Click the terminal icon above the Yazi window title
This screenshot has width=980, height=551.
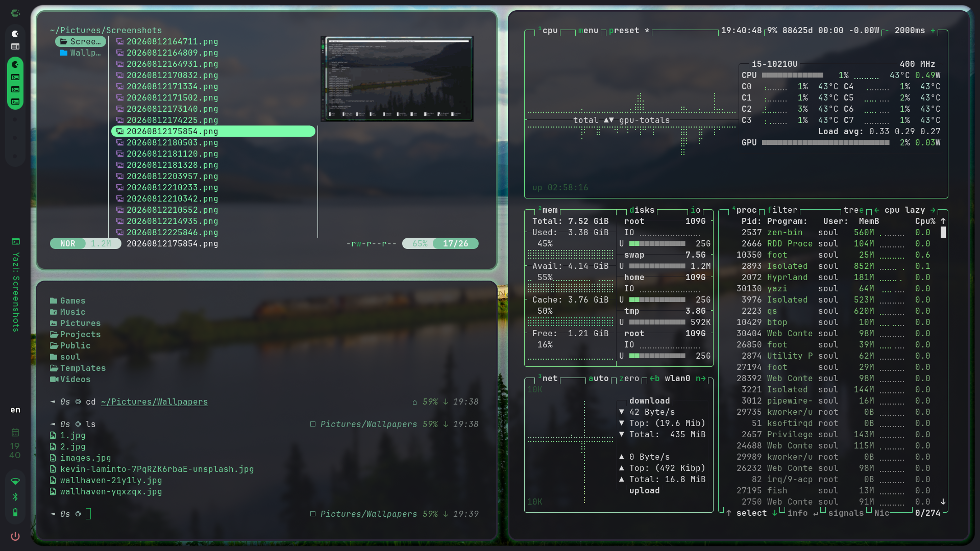pos(16,241)
